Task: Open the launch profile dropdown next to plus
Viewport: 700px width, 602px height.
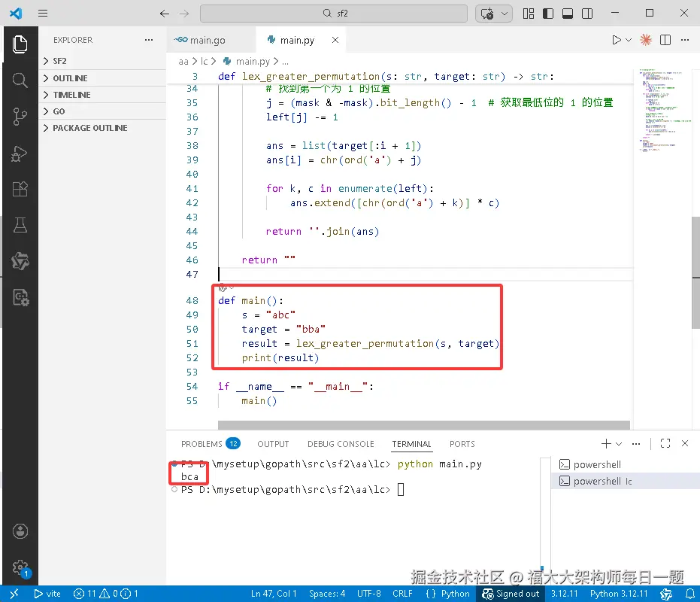Action: tap(619, 444)
